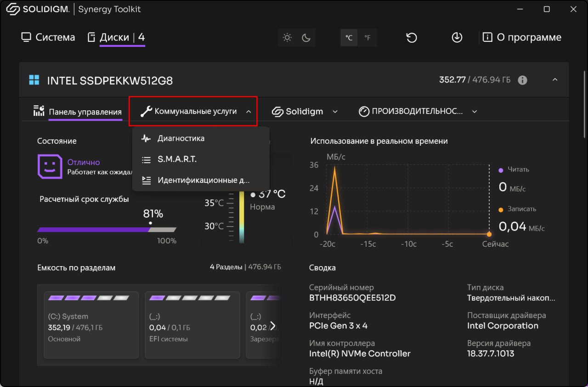588x387 pixels.
Task: Click the Расчетный срок службы label
Action: (84, 199)
